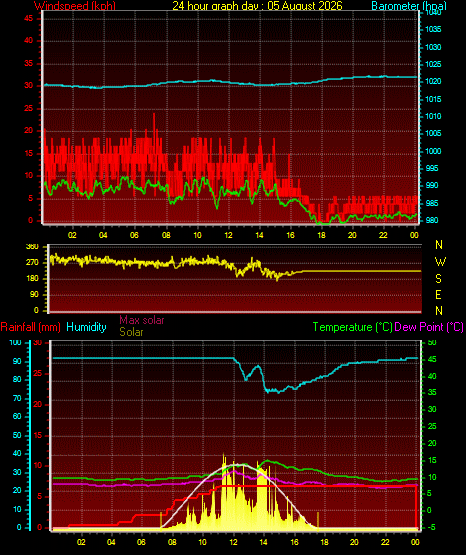Click the Windspeed (kph) axis title
The height and width of the screenshot is (555, 466).
[x=75, y=5]
